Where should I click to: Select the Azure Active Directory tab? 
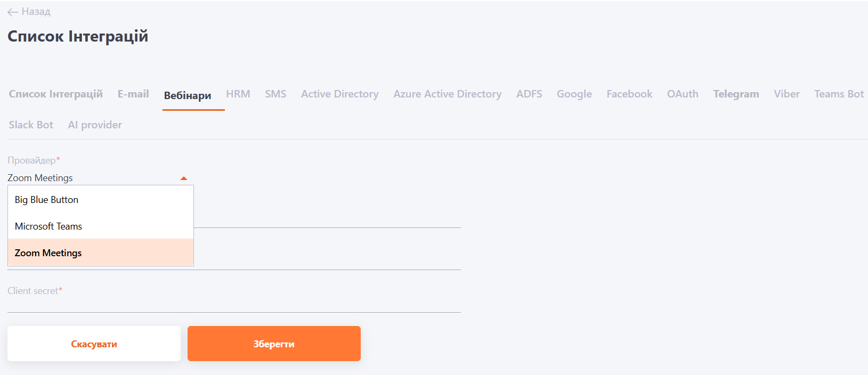point(447,94)
